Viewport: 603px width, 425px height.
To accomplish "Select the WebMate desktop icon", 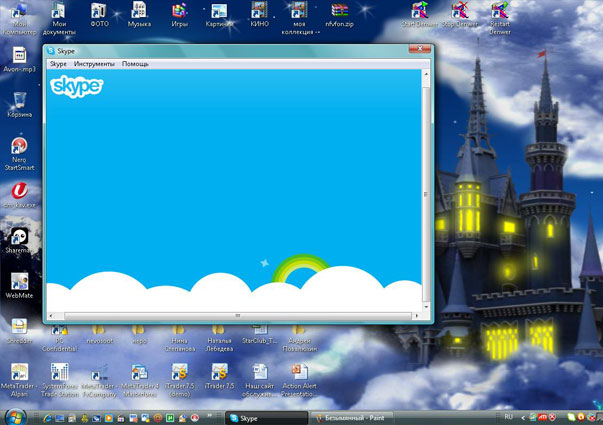I will [x=19, y=280].
